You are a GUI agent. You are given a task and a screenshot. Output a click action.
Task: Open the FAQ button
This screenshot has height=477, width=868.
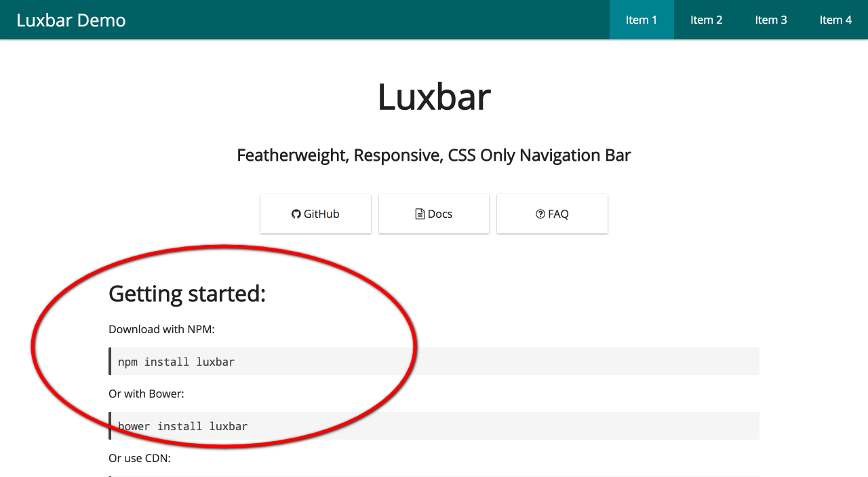click(x=552, y=214)
